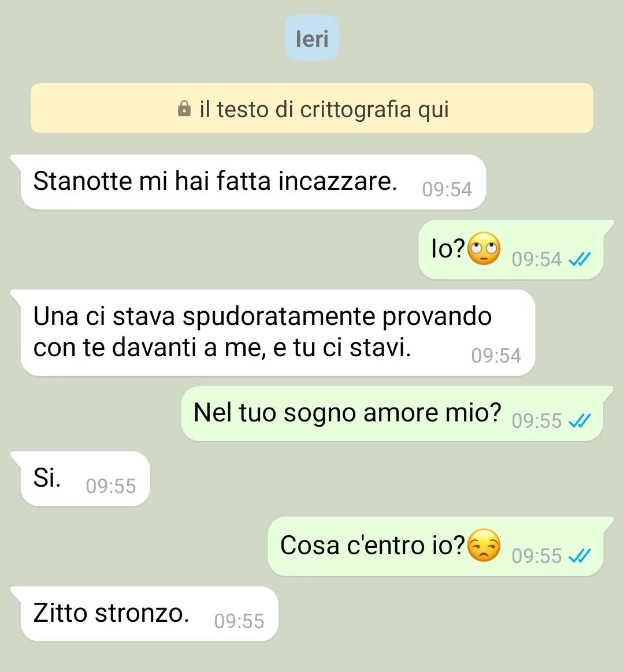Open the 'il testo di crittografia qui' notice
The width and height of the screenshot is (624, 672).
coord(312,108)
